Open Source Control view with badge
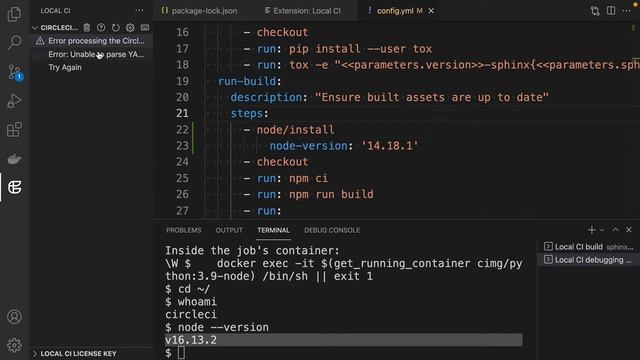640x360 pixels. [x=15, y=72]
